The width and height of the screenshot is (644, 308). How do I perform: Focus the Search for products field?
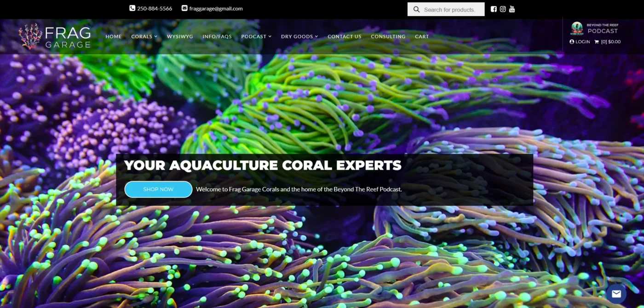pos(446,9)
